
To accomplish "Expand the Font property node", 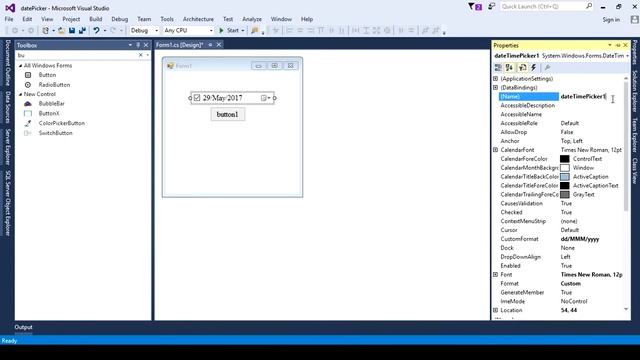I will (496, 275).
